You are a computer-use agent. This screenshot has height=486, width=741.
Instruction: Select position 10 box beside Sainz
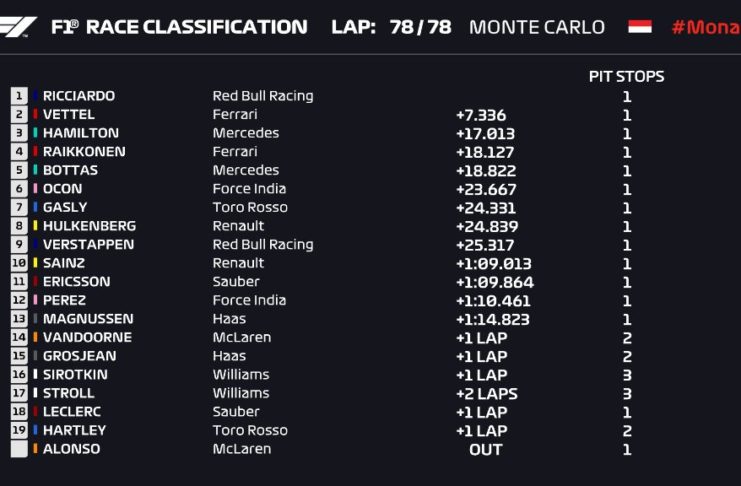[x=19, y=263]
